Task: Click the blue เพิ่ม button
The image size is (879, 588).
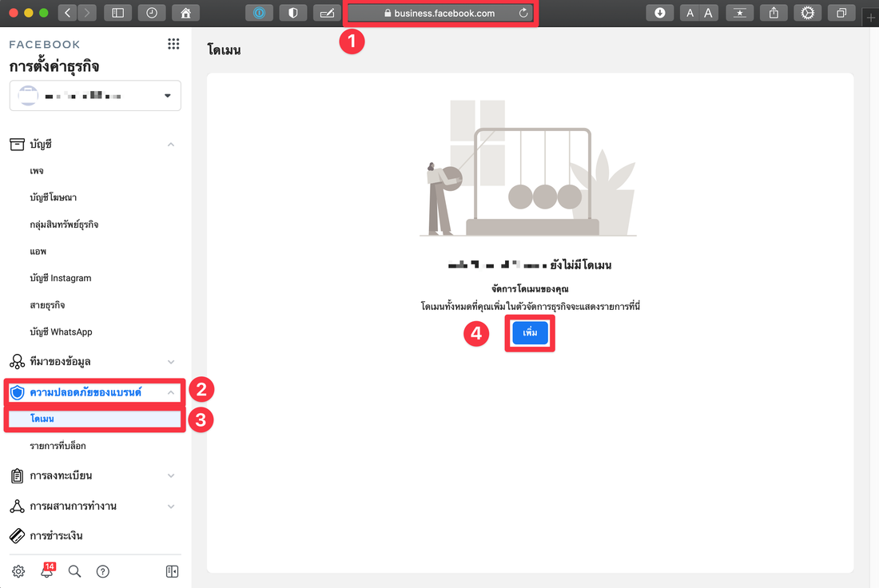Action: (x=530, y=333)
